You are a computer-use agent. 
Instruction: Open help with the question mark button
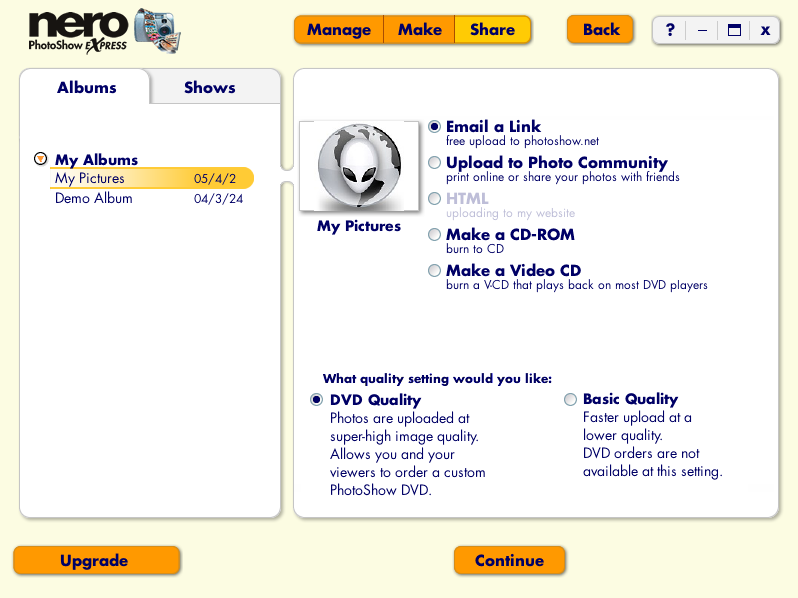(670, 30)
